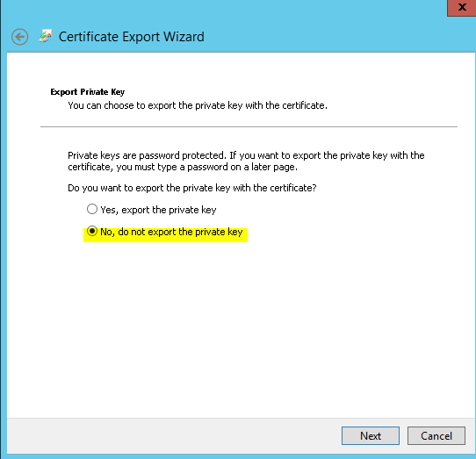Click the "Do you want to export" question text
The image size is (476, 459).
(191, 188)
